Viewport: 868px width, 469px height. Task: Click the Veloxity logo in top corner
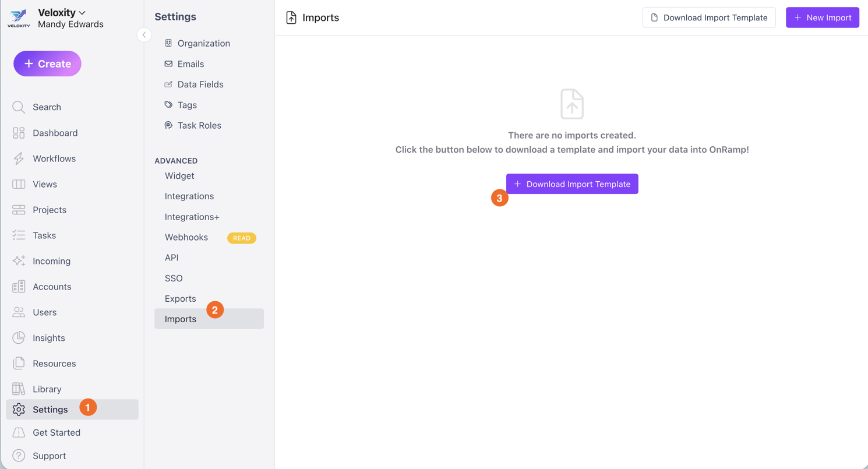(19, 18)
